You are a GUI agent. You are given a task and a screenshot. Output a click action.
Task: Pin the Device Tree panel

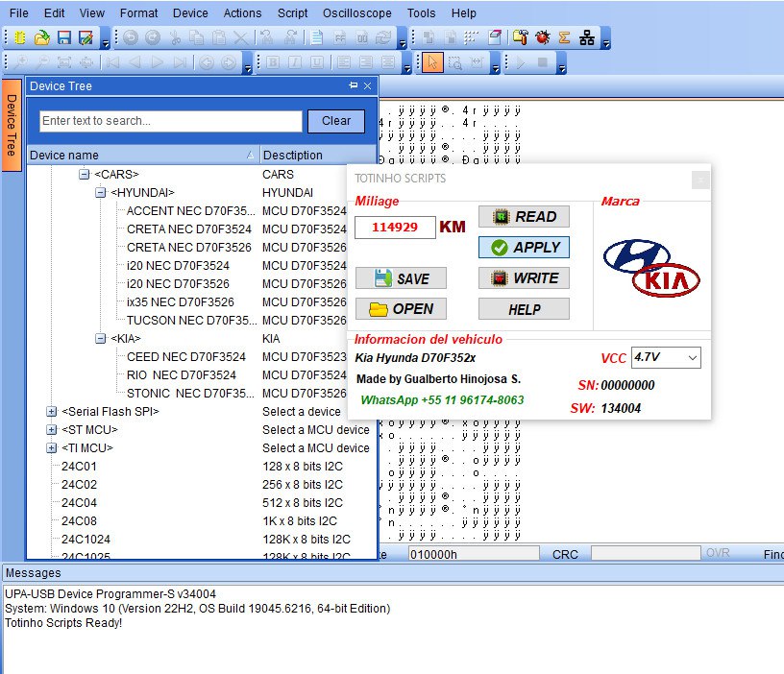(x=354, y=86)
